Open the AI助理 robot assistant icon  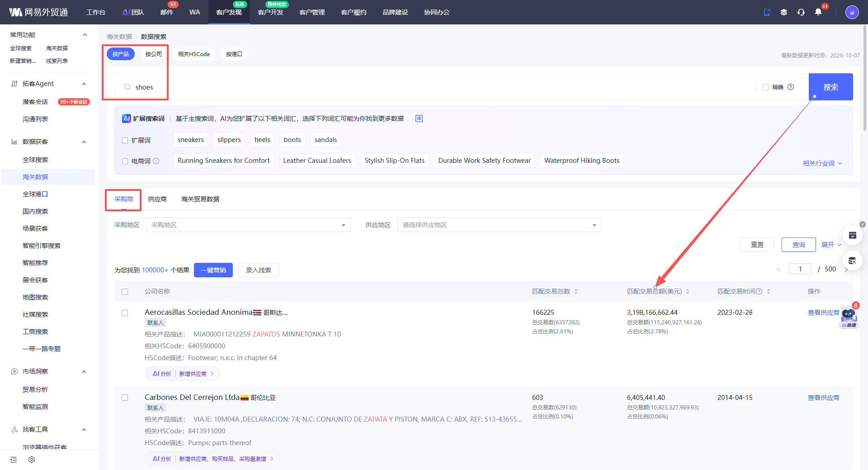click(849, 316)
